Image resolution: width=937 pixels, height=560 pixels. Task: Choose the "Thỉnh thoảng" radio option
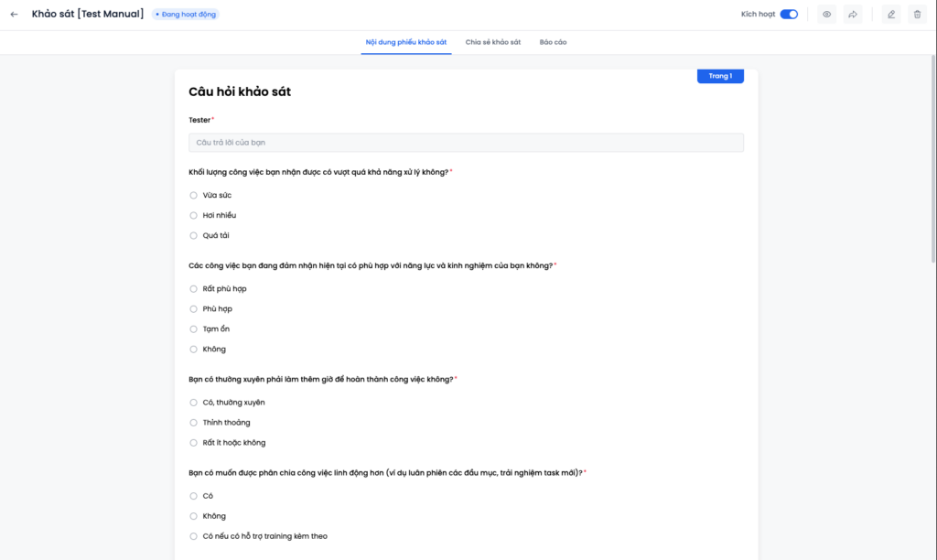pyautogui.click(x=193, y=423)
